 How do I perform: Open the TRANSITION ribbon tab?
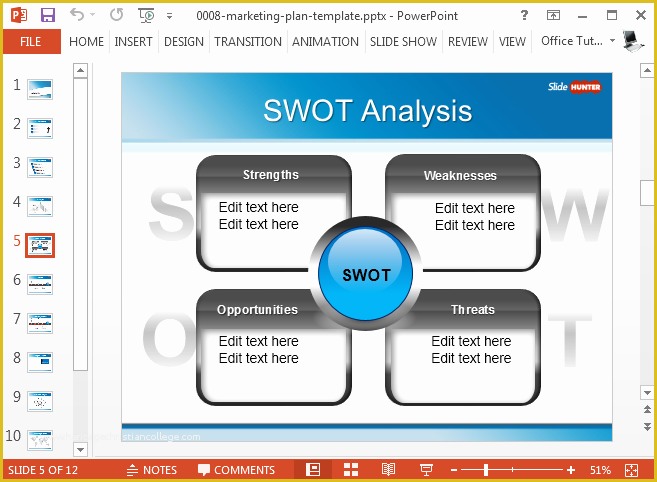pos(248,41)
